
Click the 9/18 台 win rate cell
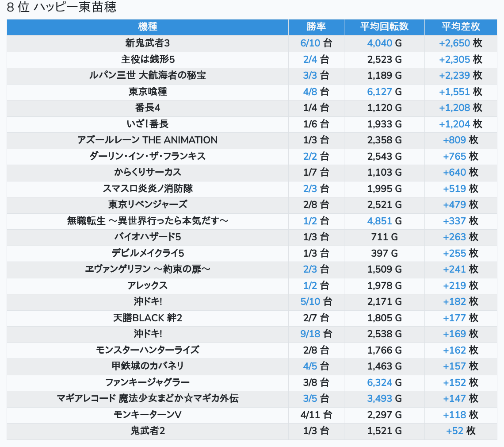316,334
